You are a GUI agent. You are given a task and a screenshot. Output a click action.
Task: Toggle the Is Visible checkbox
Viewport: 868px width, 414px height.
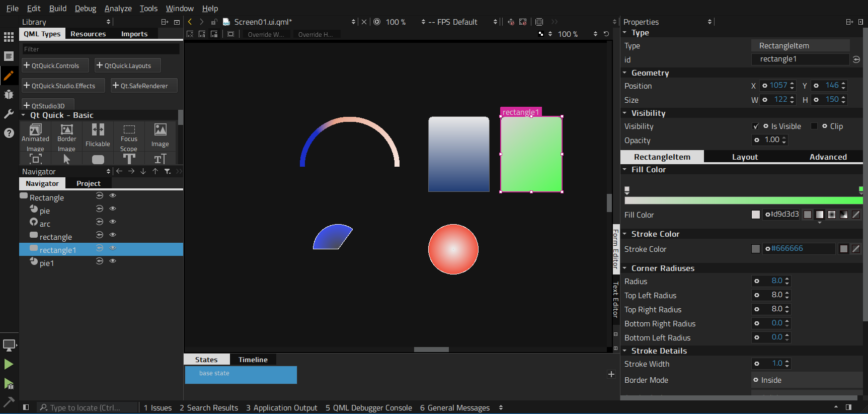click(x=756, y=126)
